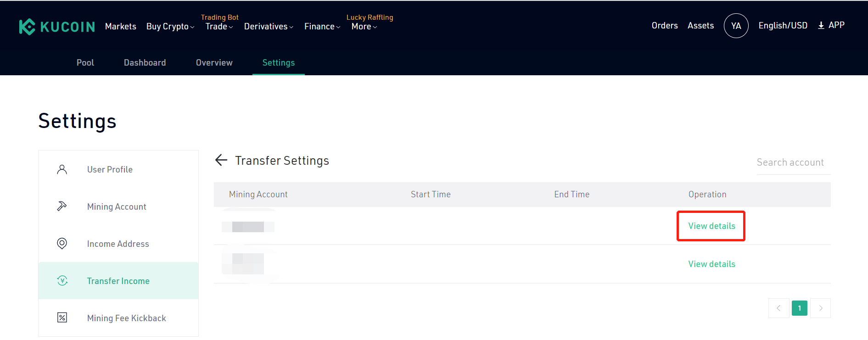Click the Mining Fee Kickback percent icon

point(62,318)
